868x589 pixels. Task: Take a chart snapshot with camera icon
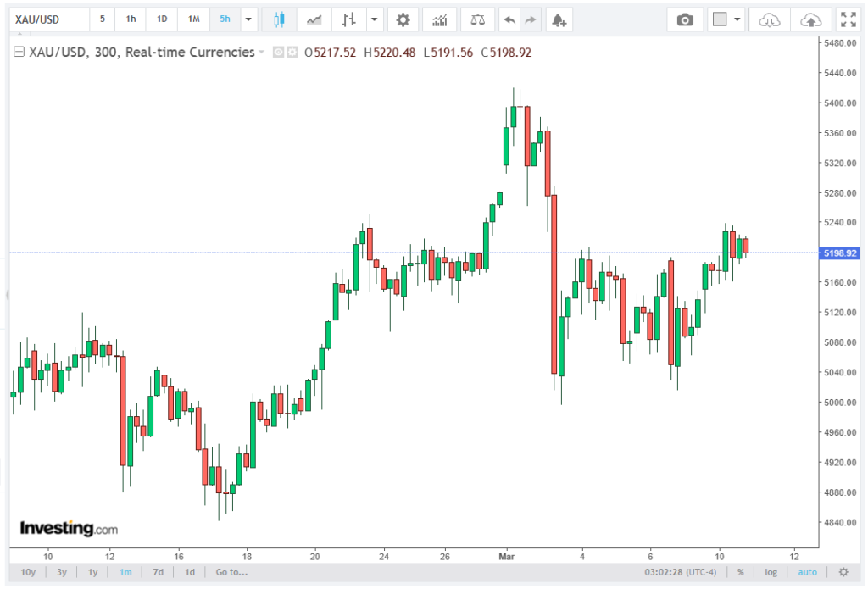tap(685, 19)
